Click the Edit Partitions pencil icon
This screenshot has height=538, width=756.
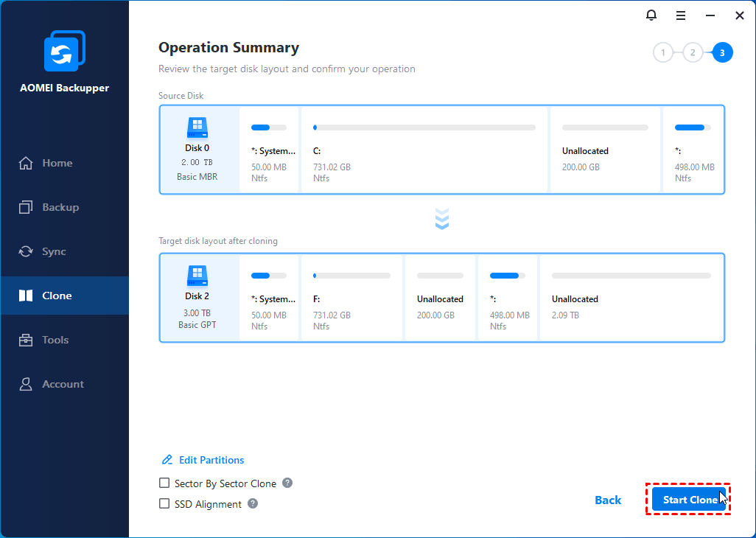coord(167,460)
